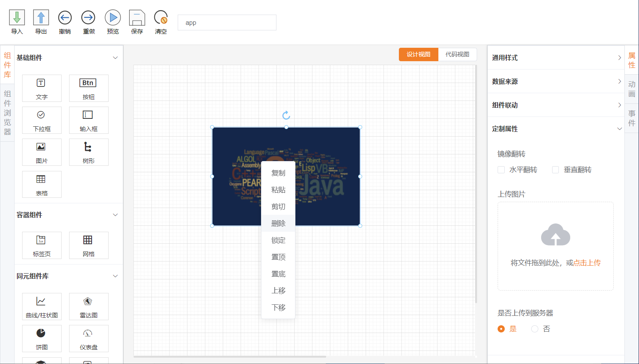Expand the 数据来源 panel

(x=619, y=81)
